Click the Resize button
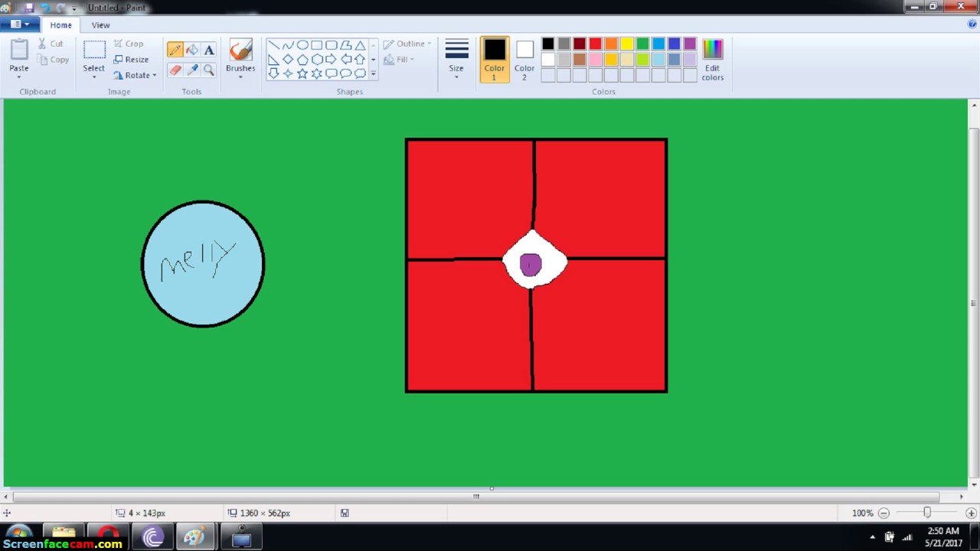Image resolution: width=980 pixels, height=551 pixels. pyautogui.click(x=131, y=59)
